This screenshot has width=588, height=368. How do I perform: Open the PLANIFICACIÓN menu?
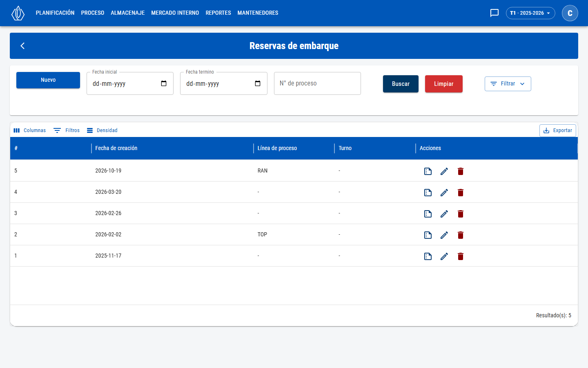point(55,13)
